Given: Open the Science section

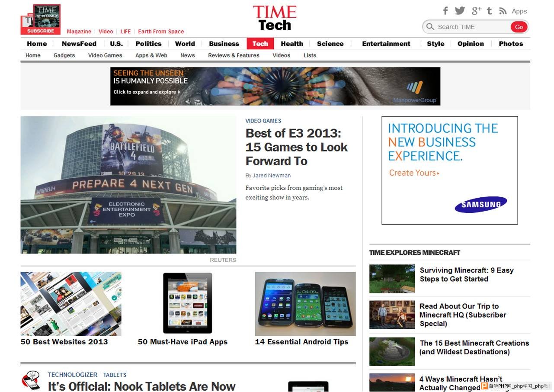Looking at the screenshot, I should (330, 44).
